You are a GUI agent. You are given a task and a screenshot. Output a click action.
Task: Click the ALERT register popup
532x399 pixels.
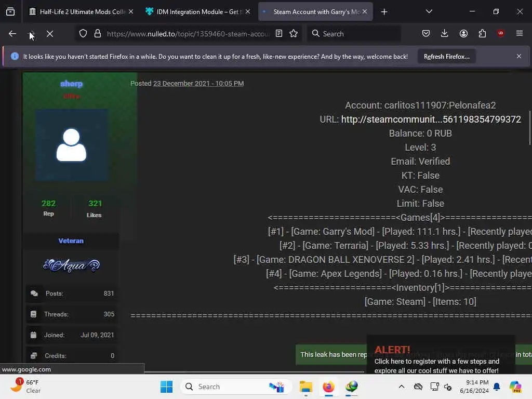click(x=441, y=355)
